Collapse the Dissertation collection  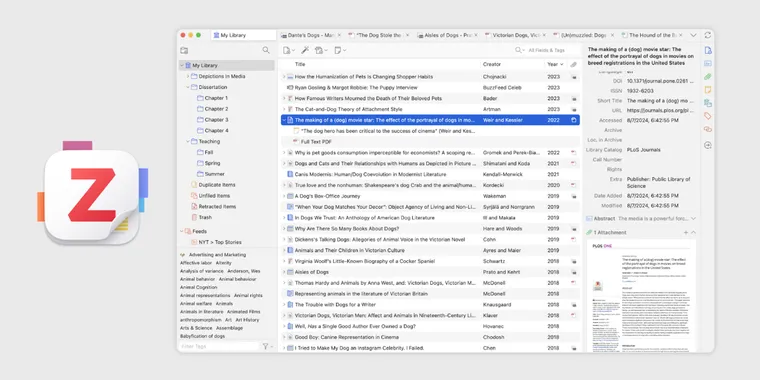tap(188, 87)
